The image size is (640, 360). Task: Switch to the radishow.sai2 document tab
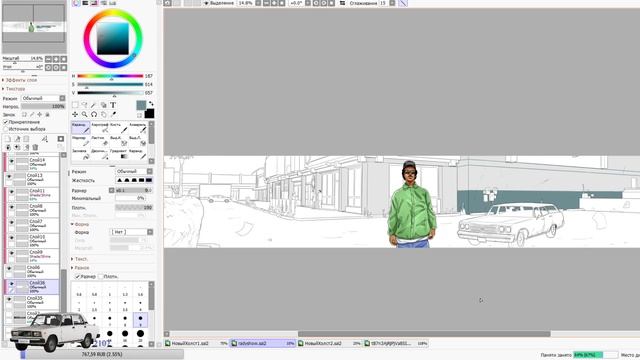(x=263, y=343)
